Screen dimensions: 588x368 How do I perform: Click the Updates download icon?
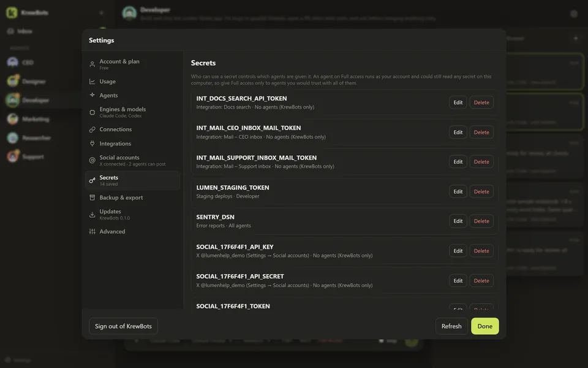[92, 215]
